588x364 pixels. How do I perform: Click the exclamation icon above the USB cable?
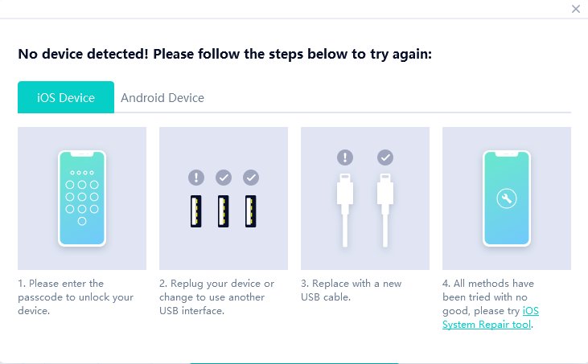click(346, 157)
